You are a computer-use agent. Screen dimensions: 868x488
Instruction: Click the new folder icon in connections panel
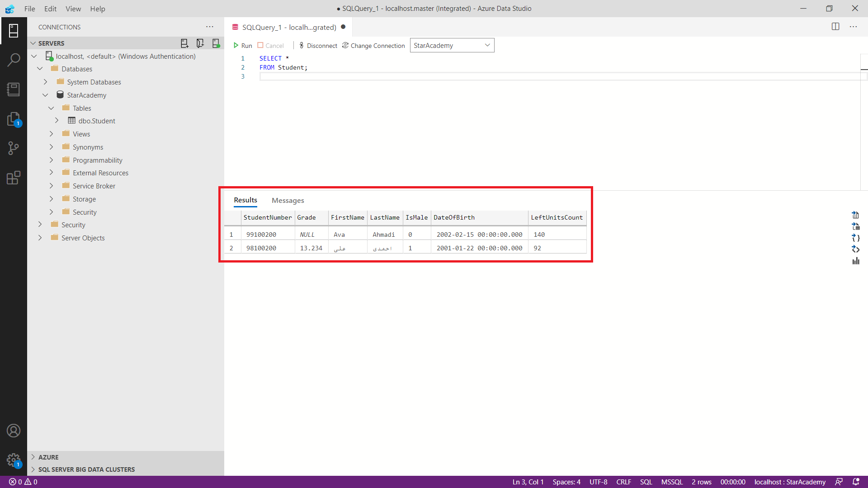coord(200,42)
